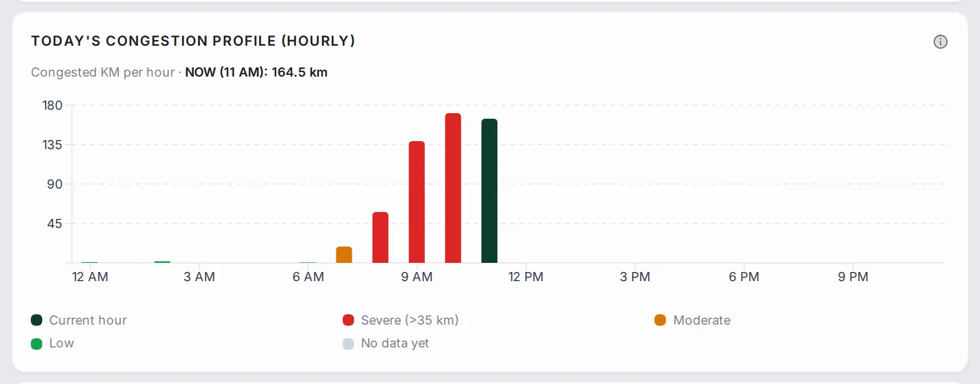Click the '180' y-axis value
Viewport: 980px width, 384px height.
(x=53, y=106)
